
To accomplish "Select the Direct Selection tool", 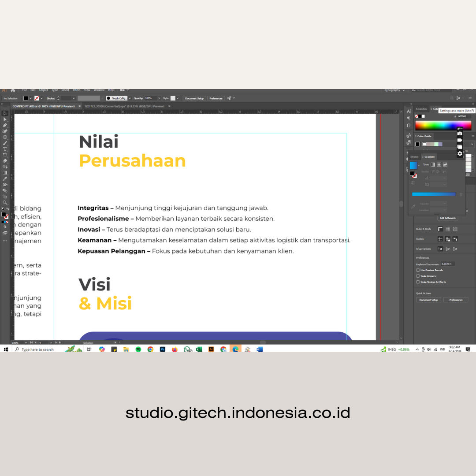I will tap(5, 119).
